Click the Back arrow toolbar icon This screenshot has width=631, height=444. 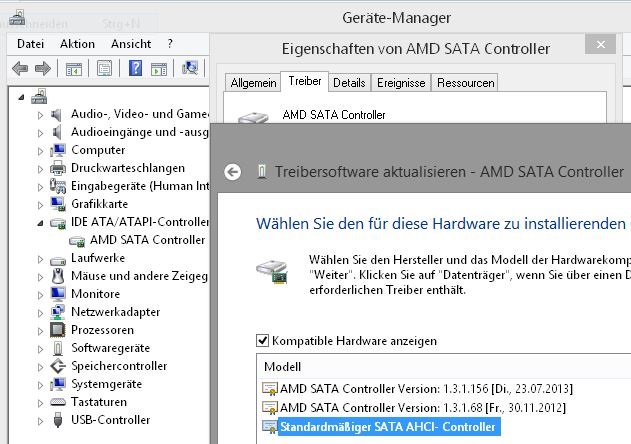(20, 68)
